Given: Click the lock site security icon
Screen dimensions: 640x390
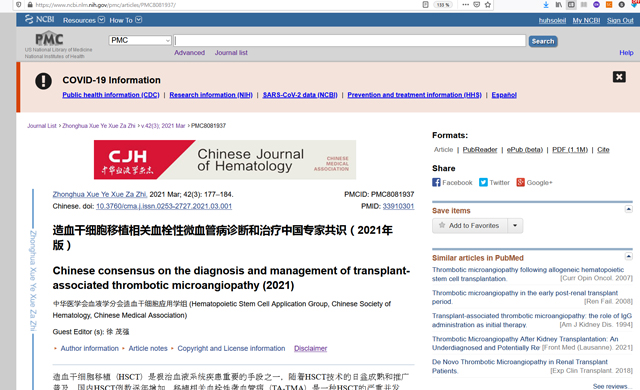Looking at the screenshot, I should point(30,5).
